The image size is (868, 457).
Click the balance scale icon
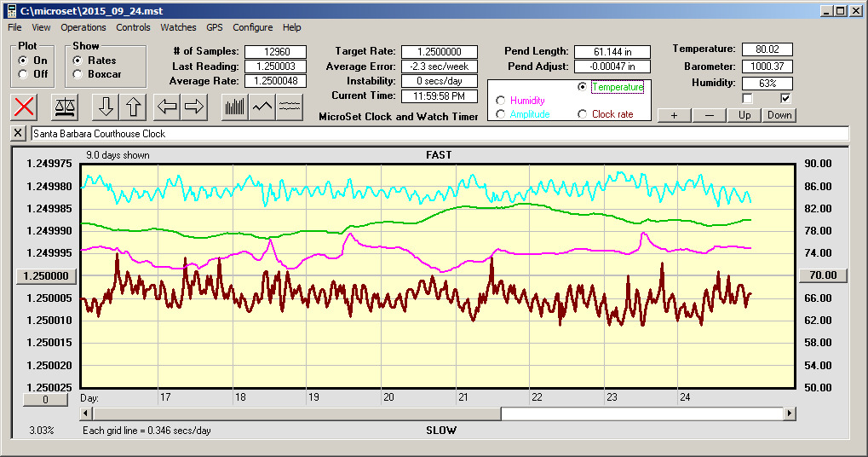click(x=65, y=107)
